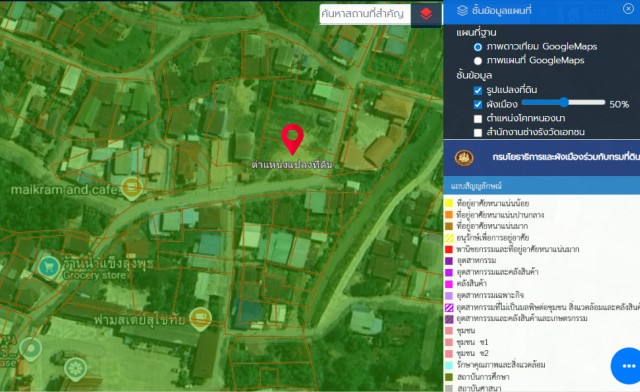Viewport: 640px width, 392px height.
Task: Click the red layers icon button
Action: [426, 14]
